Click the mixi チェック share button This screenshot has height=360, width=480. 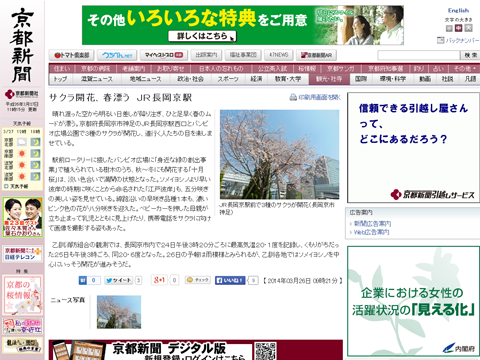tap(198, 280)
